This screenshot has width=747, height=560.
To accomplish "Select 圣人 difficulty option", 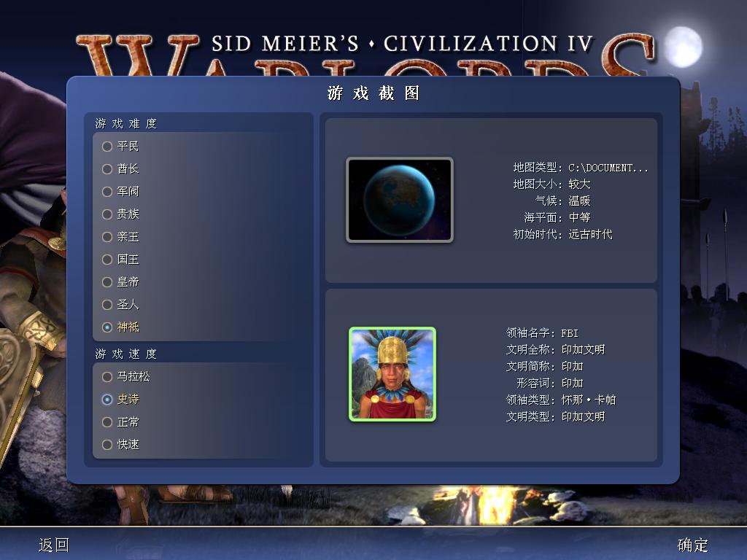I will pyautogui.click(x=120, y=304).
